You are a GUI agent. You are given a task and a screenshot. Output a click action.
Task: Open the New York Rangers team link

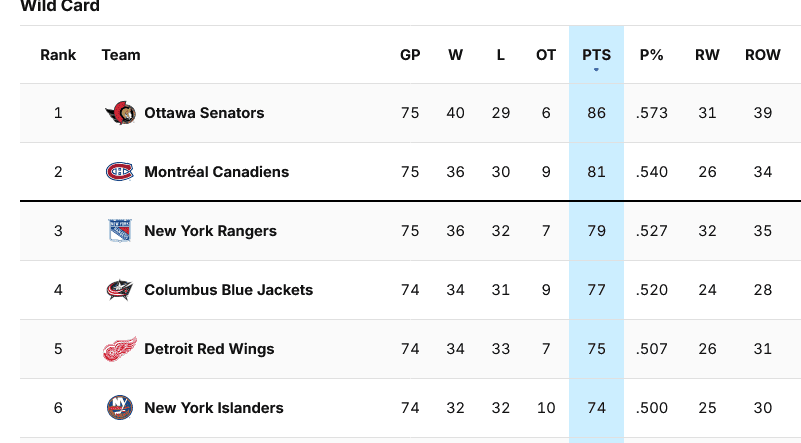click(210, 231)
